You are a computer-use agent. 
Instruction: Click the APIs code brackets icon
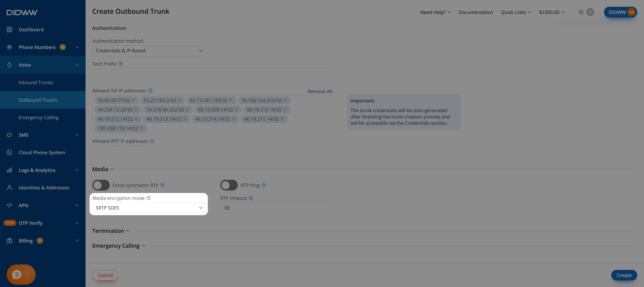click(x=9, y=205)
